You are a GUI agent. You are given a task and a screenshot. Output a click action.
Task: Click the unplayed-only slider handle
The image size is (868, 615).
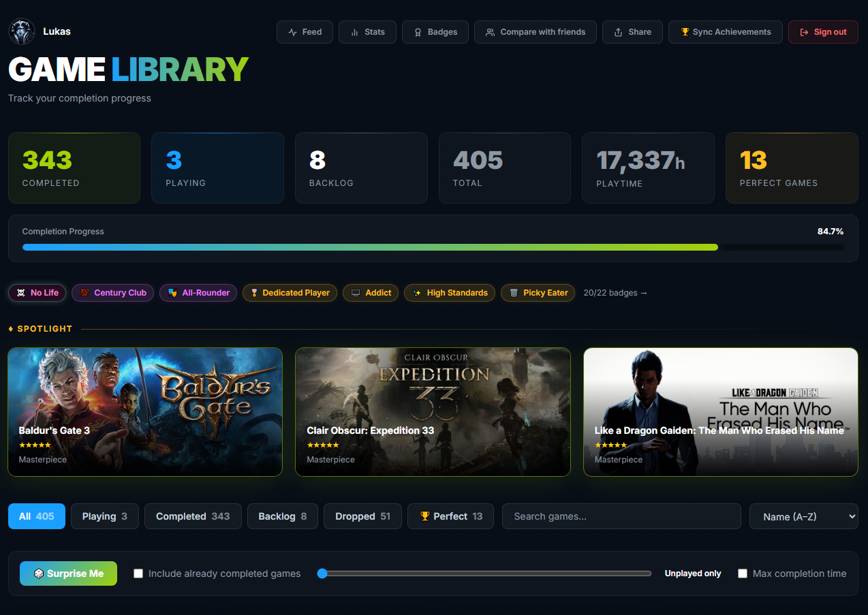(x=322, y=573)
